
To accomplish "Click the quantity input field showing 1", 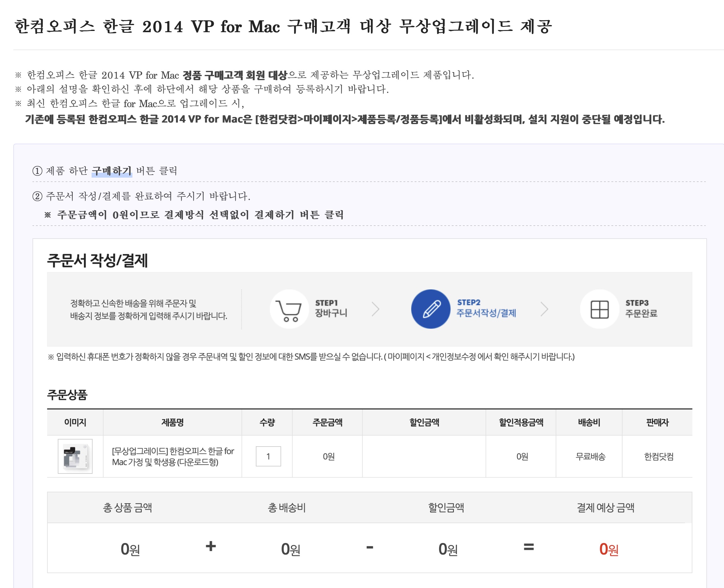I will pos(268,456).
